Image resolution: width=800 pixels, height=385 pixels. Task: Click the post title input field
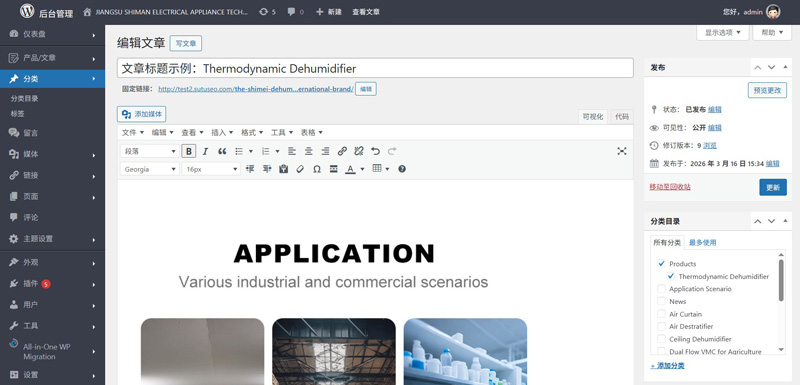coord(375,68)
